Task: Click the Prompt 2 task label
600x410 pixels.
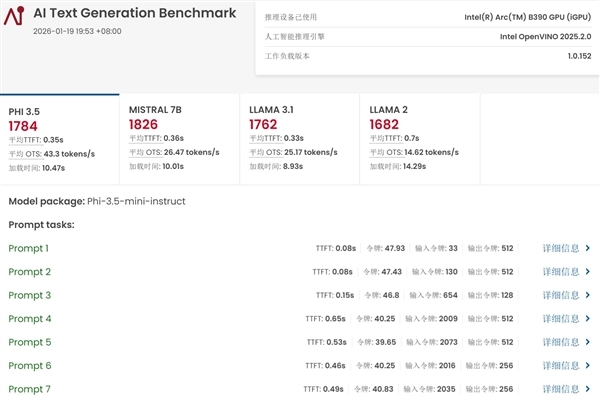Action: [29, 272]
